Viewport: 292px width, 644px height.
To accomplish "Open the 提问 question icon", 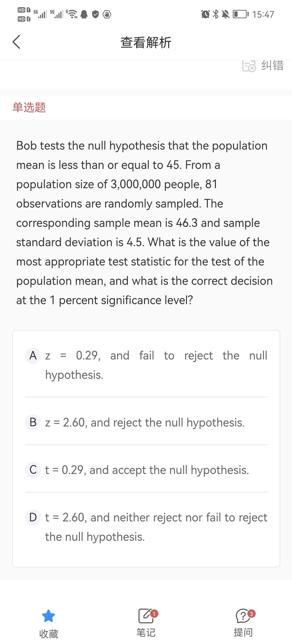I will [x=243, y=616].
